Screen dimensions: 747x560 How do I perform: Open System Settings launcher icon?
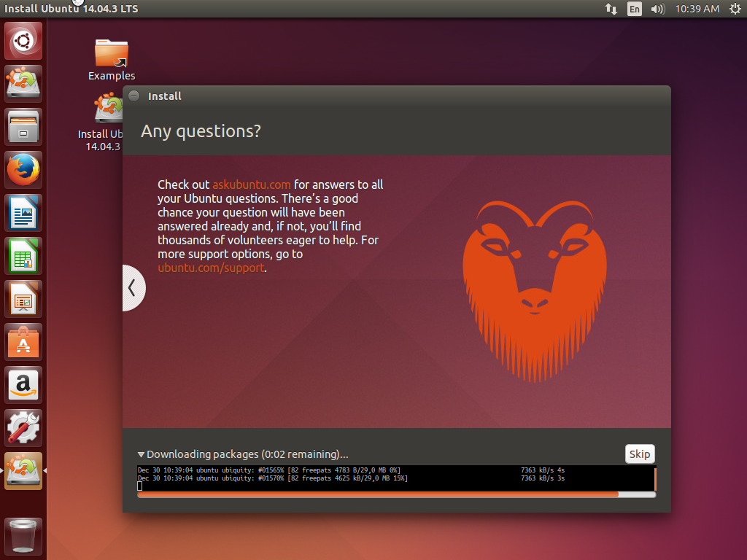(x=23, y=428)
